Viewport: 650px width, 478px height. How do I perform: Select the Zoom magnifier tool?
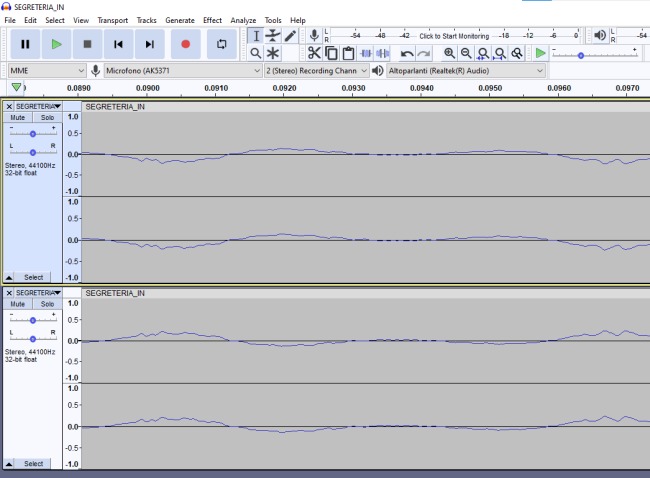tap(256, 53)
